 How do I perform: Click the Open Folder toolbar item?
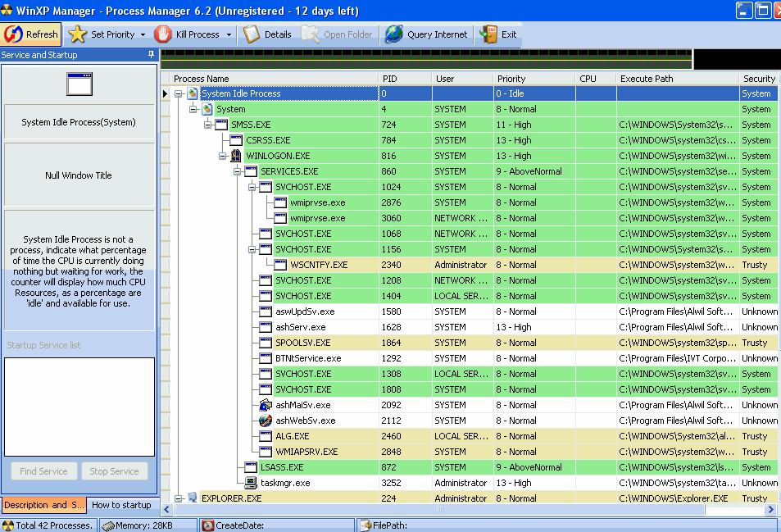337,34
